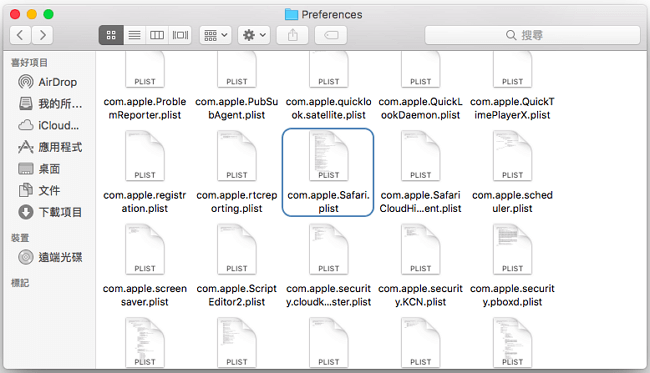Viewport: 650px width, 373px height.
Task: Click the yellow minimize window button
Action: [32, 15]
